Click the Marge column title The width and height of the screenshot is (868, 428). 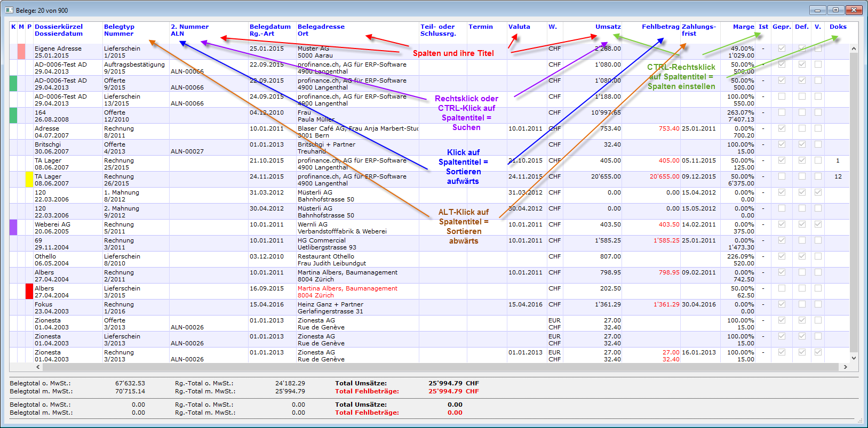[x=743, y=27]
